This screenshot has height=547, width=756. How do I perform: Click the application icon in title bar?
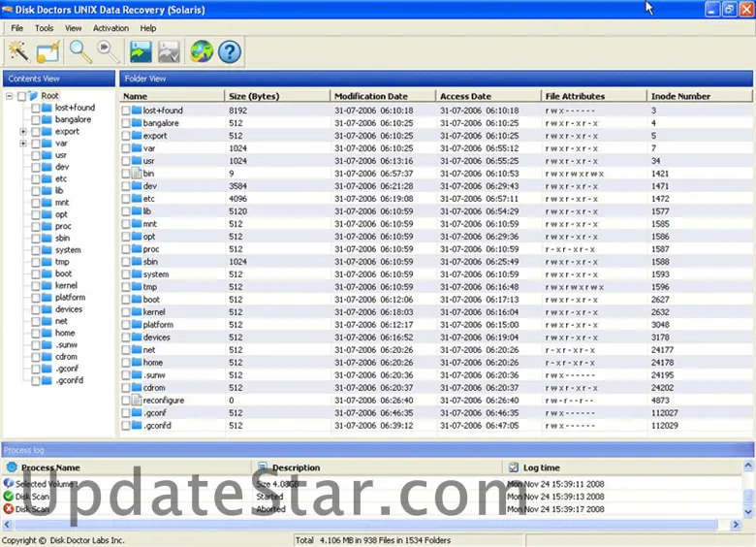tap(7, 9)
